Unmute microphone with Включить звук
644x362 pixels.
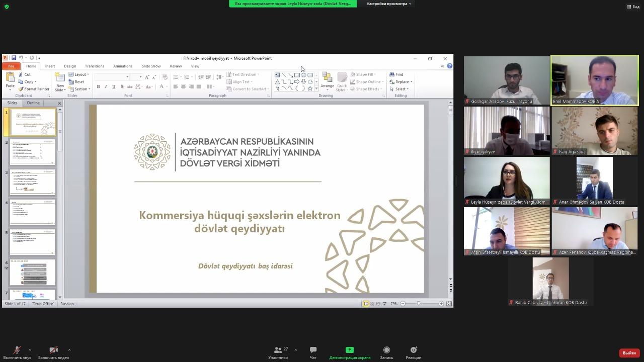tap(17, 352)
